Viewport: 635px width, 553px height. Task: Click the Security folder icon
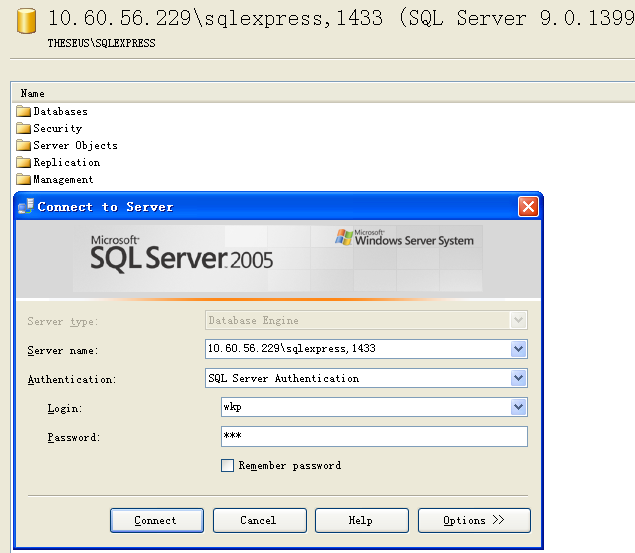point(23,128)
